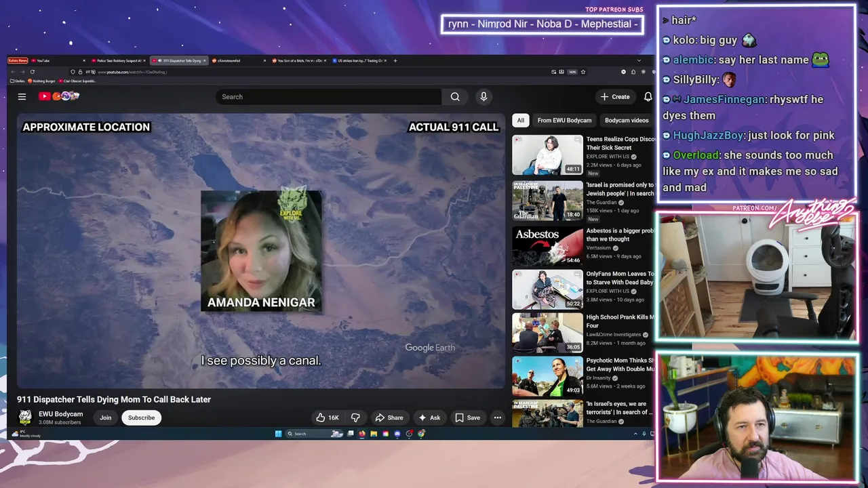Switch to Police Tase Robbery Suspect tab
Image resolution: width=868 pixels, height=488 pixels.
(x=119, y=60)
